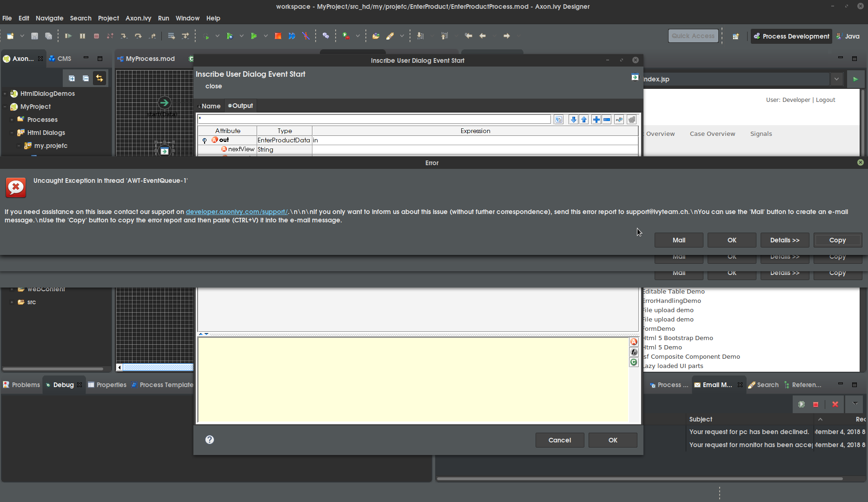Image resolution: width=868 pixels, height=502 pixels.
Task: Click blue plus add icon in Output table
Action: 596,120
